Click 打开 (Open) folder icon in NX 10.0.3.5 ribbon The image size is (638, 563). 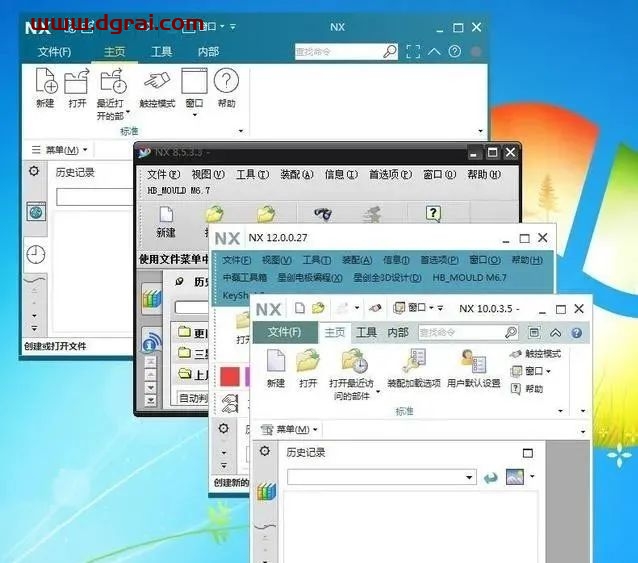coord(308,360)
